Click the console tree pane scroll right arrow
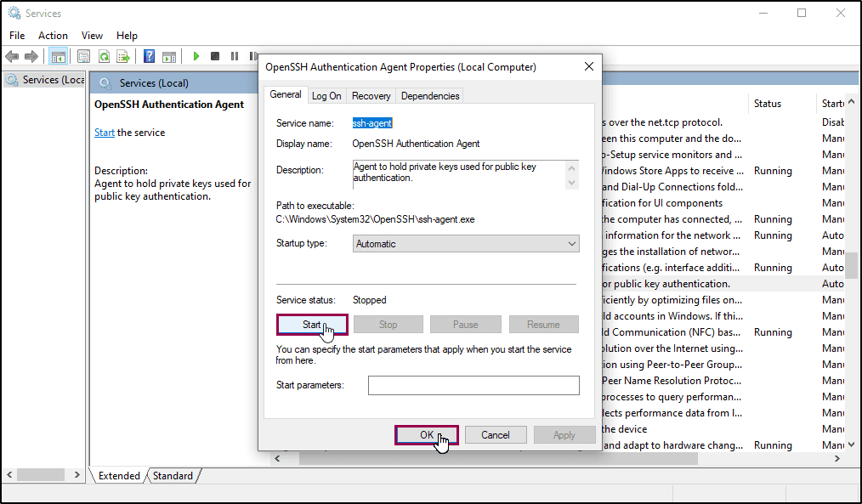The image size is (862, 504). pos(77,474)
